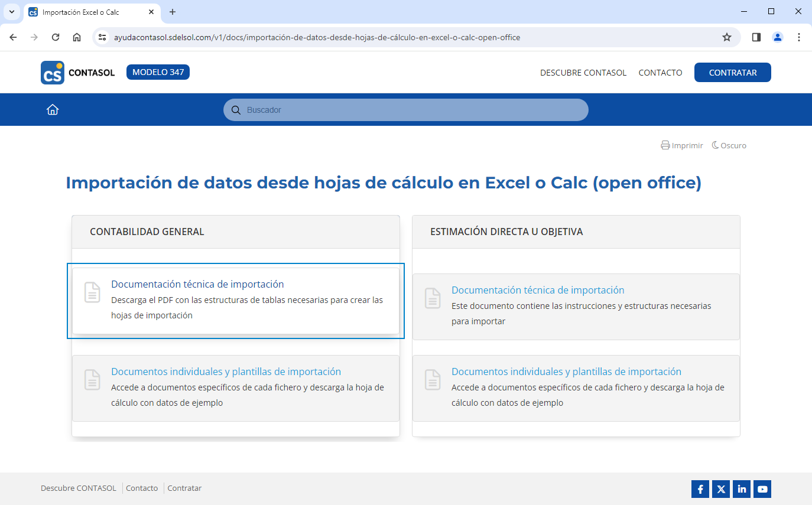Open browser side panel

(756, 37)
